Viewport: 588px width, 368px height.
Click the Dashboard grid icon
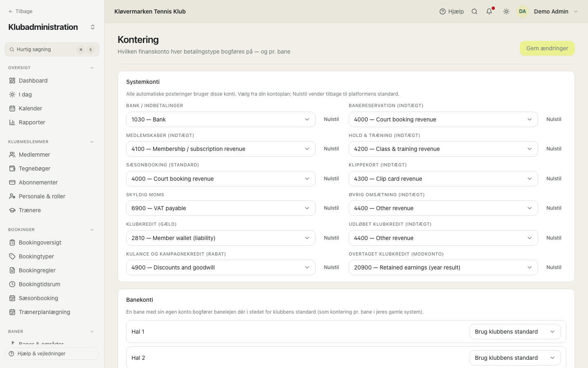(x=12, y=81)
